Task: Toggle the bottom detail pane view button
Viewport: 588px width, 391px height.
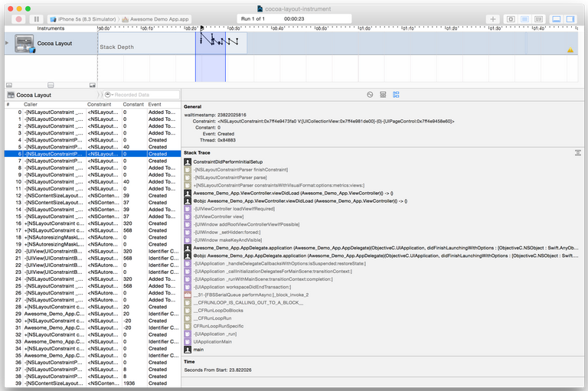Action: click(x=557, y=18)
